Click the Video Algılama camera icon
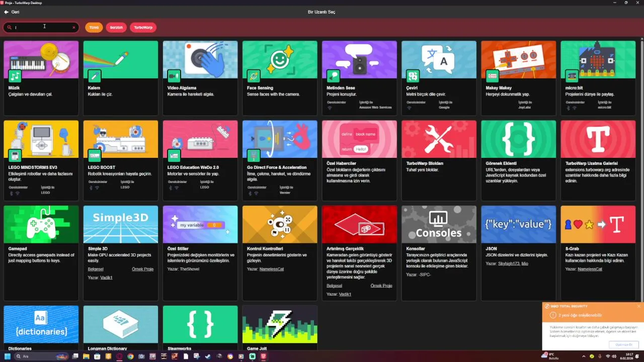This screenshot has width=644, height=362. tap(174, 76)
